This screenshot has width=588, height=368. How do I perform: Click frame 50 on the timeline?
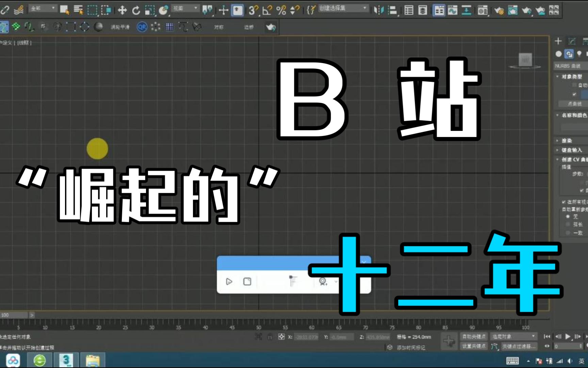coord(259,327)
